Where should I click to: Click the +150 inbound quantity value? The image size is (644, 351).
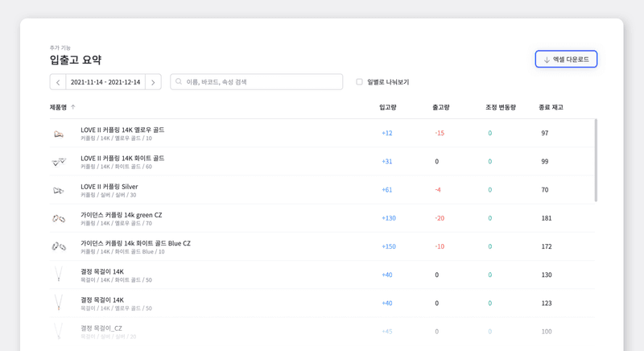[x=388, y=246]
